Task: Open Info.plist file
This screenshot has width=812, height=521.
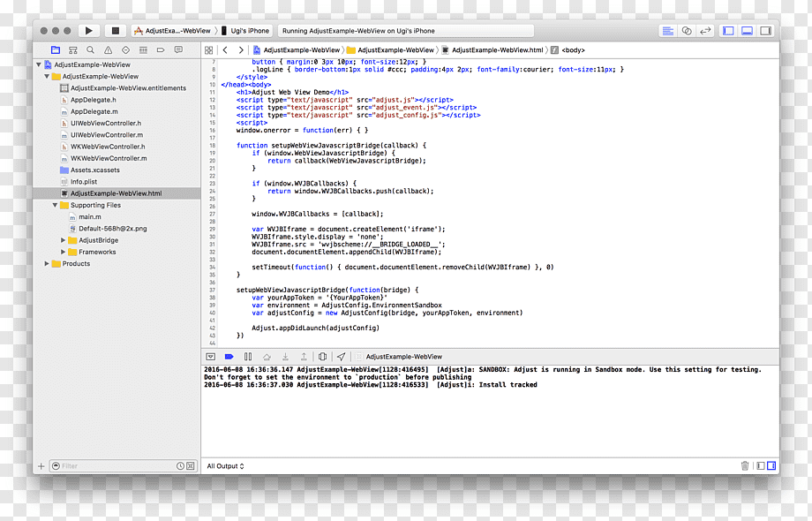Action: [x=84, y=182]
